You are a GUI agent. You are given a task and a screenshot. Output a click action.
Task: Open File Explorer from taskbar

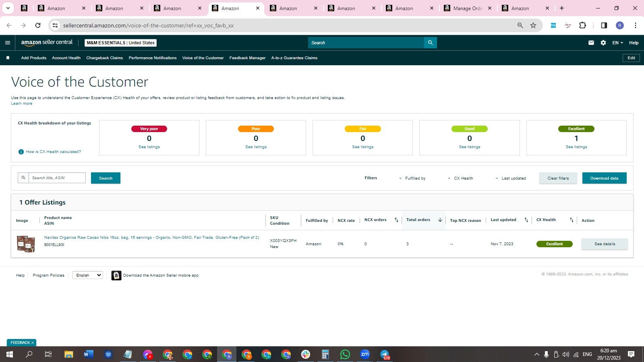(x=69, y=354)
